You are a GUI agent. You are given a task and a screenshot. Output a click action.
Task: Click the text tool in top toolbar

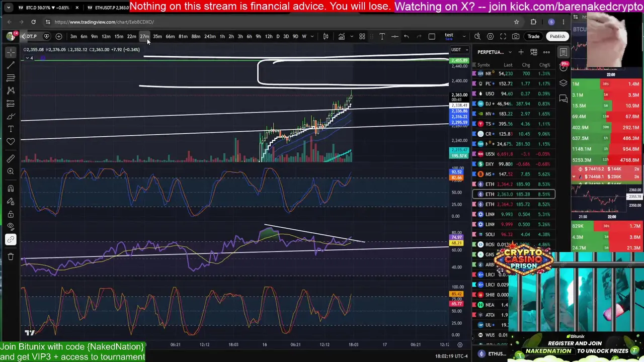click(x=382, y=36)
